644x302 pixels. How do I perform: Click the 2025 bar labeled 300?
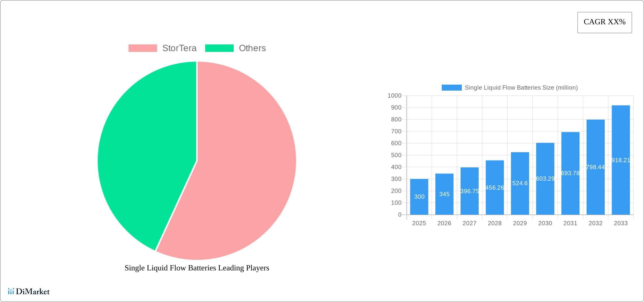click(419, 197)
